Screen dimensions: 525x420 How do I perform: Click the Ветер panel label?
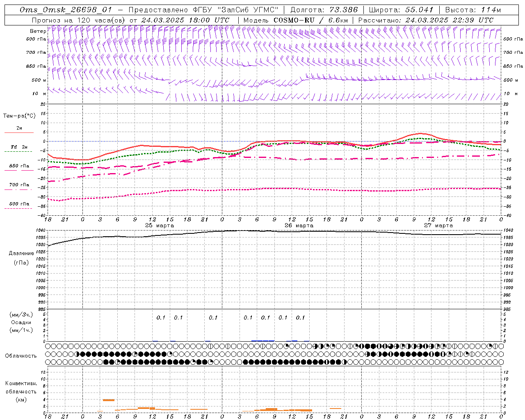point(38,31)
